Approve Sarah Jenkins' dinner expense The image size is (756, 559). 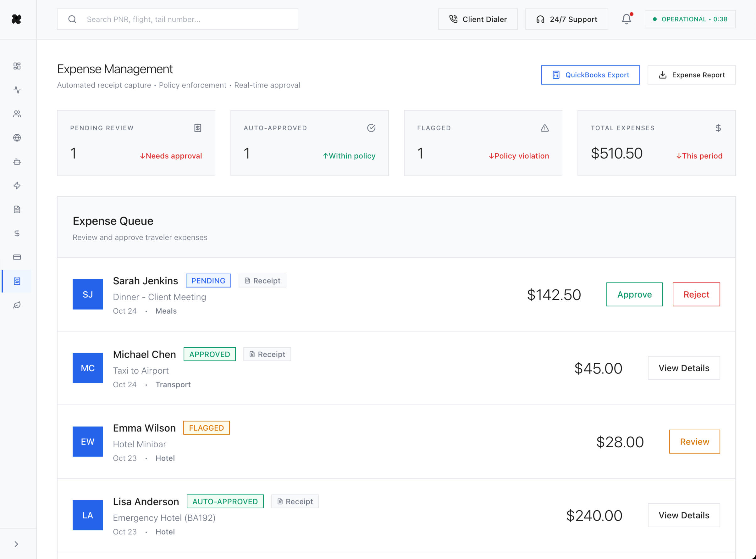click(x=634, y=294)
